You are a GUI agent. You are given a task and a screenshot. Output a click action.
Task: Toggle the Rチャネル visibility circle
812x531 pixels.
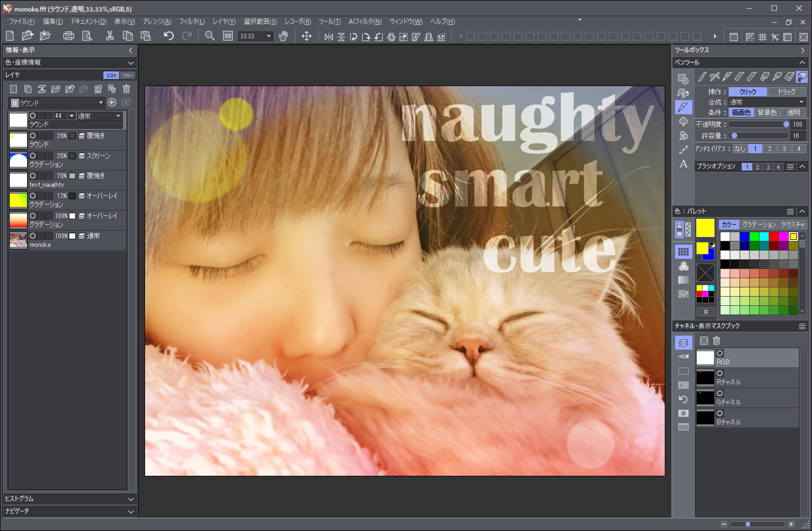click(720, 373)
